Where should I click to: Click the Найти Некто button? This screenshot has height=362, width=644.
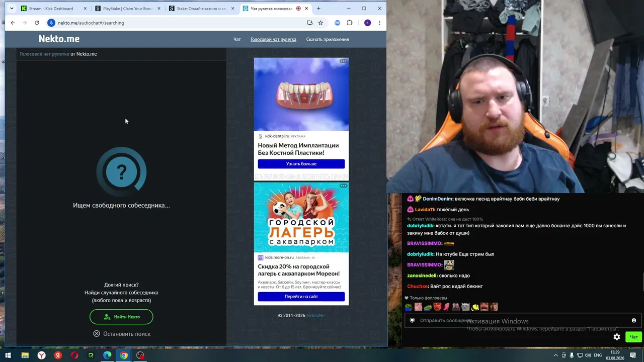tap(121, 317)
